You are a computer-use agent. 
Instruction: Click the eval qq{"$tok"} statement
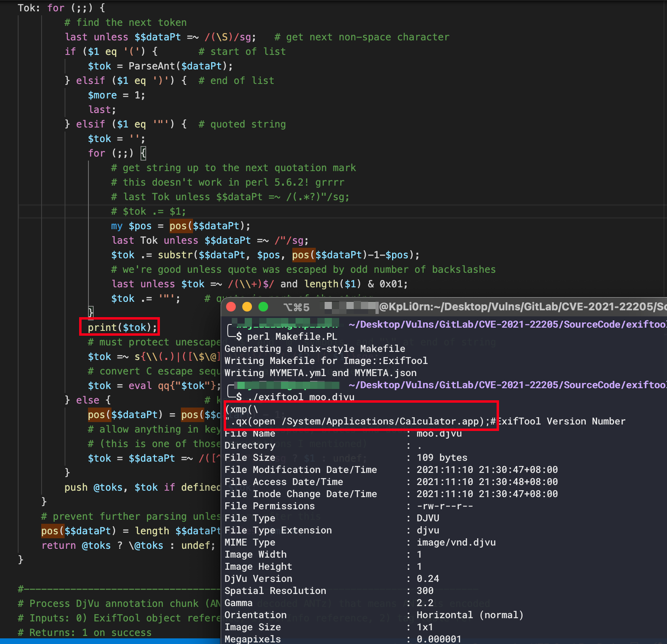[x=174, y=386]
